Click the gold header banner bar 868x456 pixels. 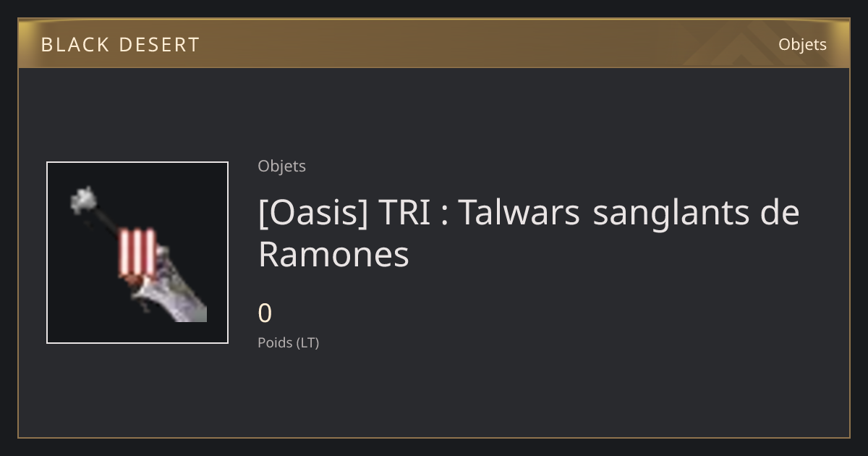coord(434,43)
